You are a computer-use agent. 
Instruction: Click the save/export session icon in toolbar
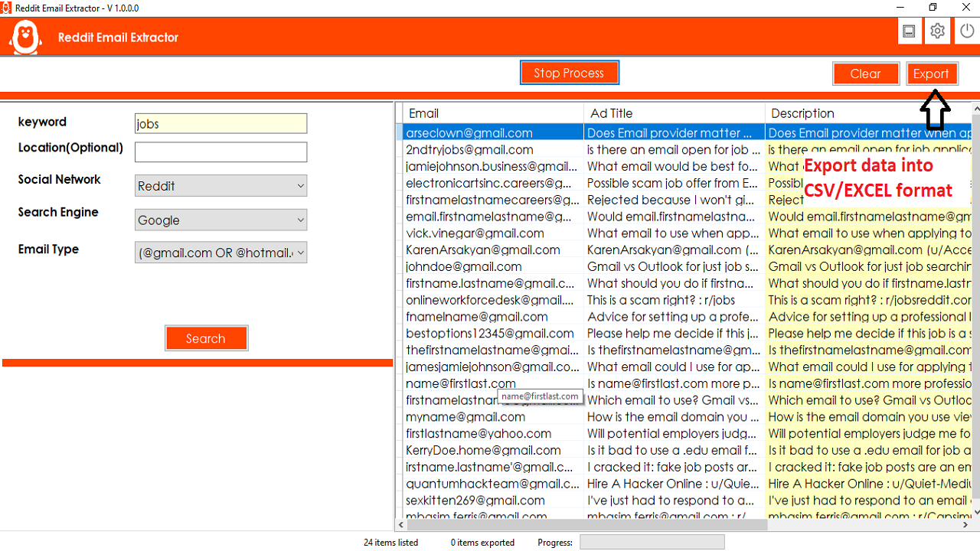pos(910,31)
